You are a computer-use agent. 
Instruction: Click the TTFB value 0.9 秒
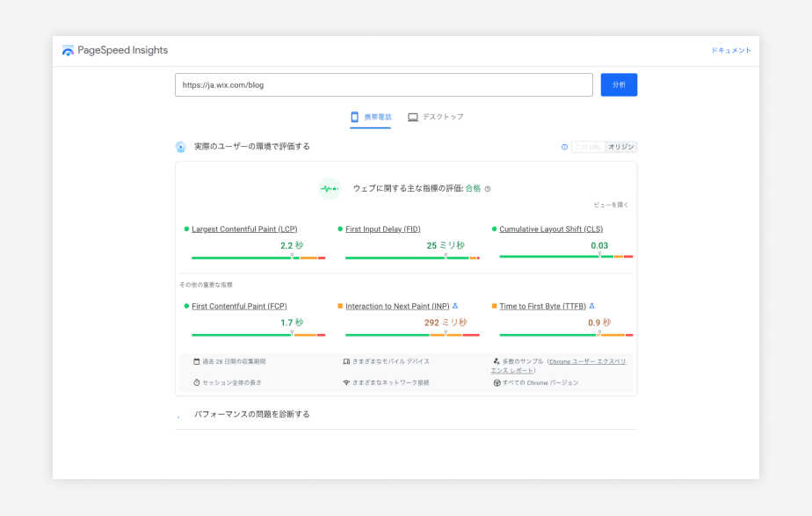[x=599, y=323]
